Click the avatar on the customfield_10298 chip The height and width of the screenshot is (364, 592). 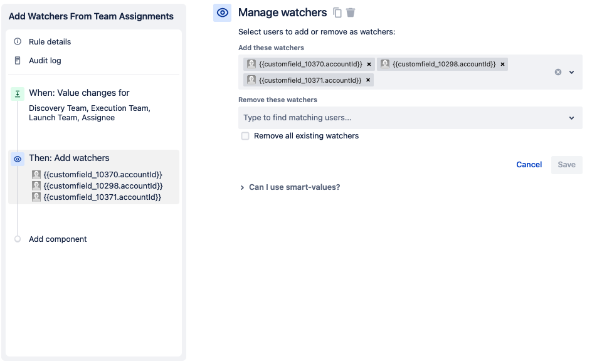(x=384, y=63)
